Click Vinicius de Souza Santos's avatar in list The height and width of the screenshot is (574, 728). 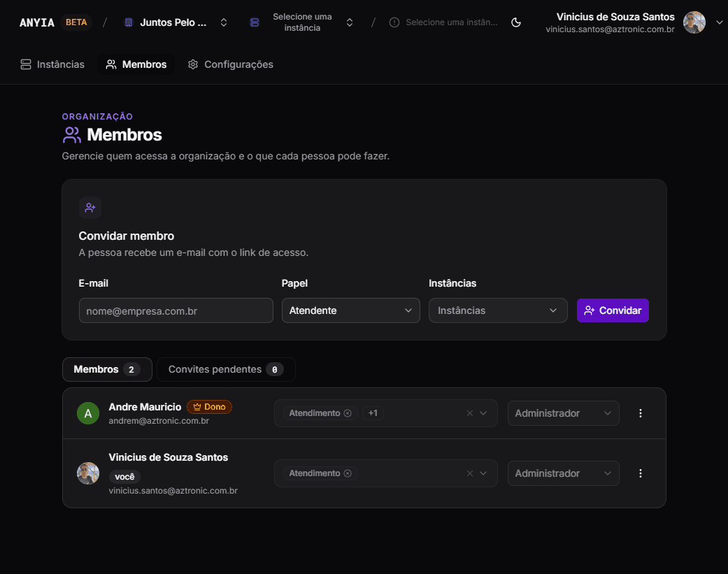pos(88,473)
